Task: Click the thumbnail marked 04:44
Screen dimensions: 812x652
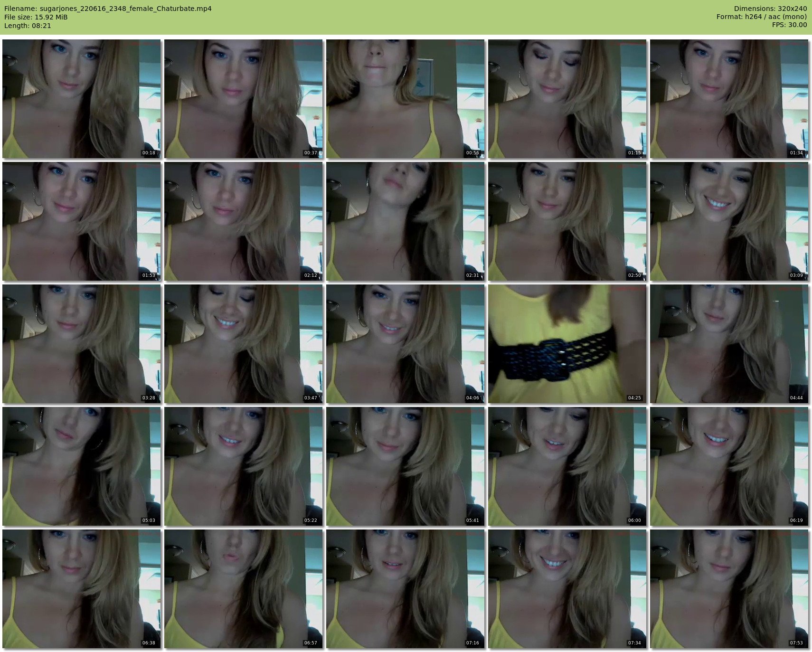Action: [729, 344]
